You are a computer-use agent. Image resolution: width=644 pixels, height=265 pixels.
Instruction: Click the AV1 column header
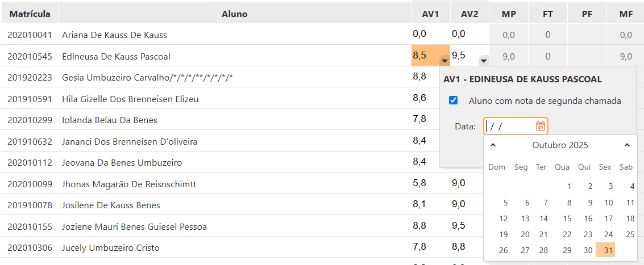430,14
